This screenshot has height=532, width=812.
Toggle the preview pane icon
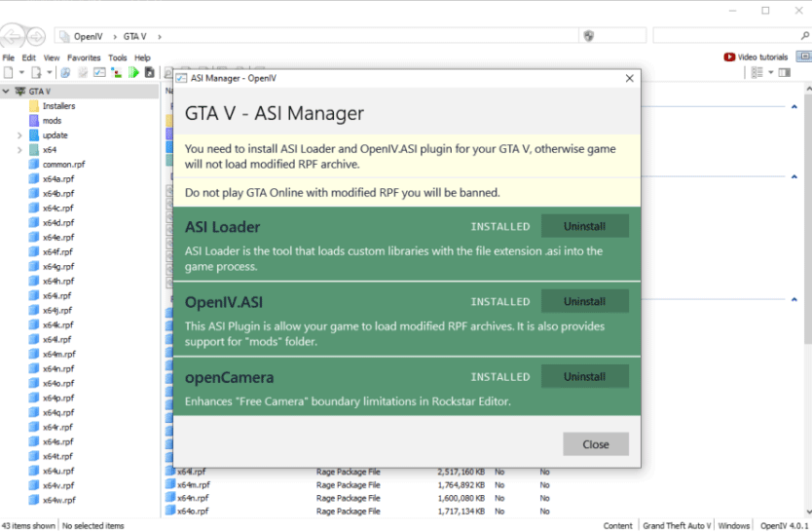click(785, 72)
